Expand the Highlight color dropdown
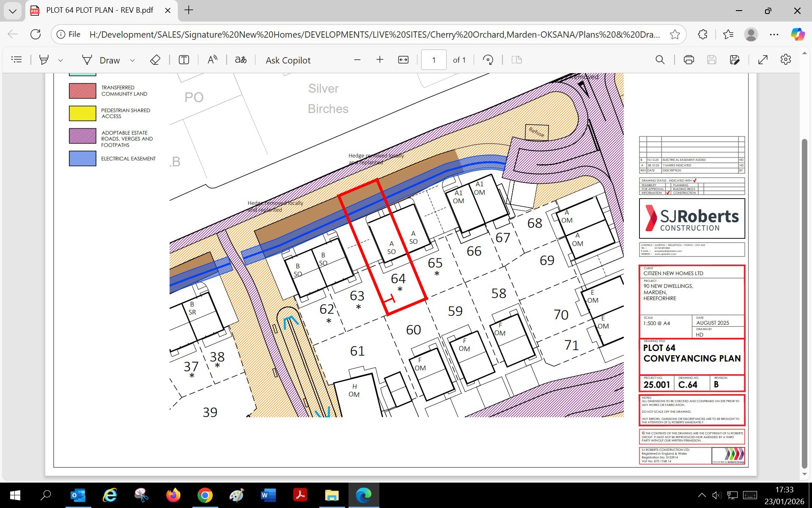The image size is (812, 508). pos(60,60)
